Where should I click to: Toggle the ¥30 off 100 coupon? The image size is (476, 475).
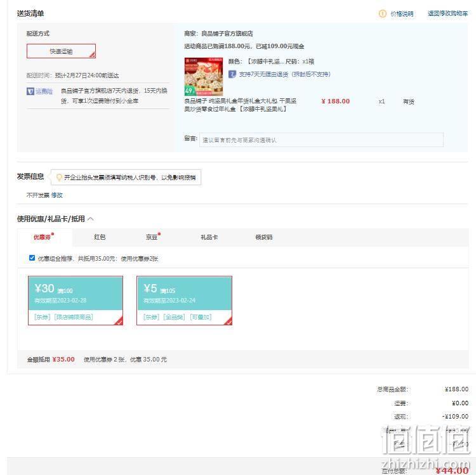76,301
